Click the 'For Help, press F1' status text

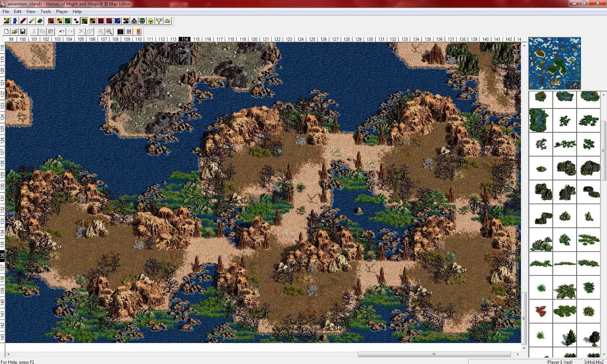click(17, 362)
